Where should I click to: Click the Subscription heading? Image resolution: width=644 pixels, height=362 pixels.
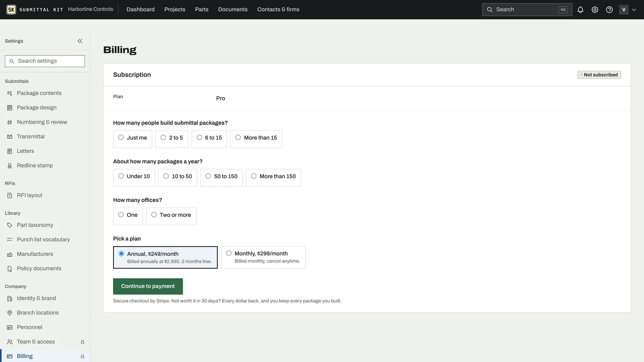132,75
